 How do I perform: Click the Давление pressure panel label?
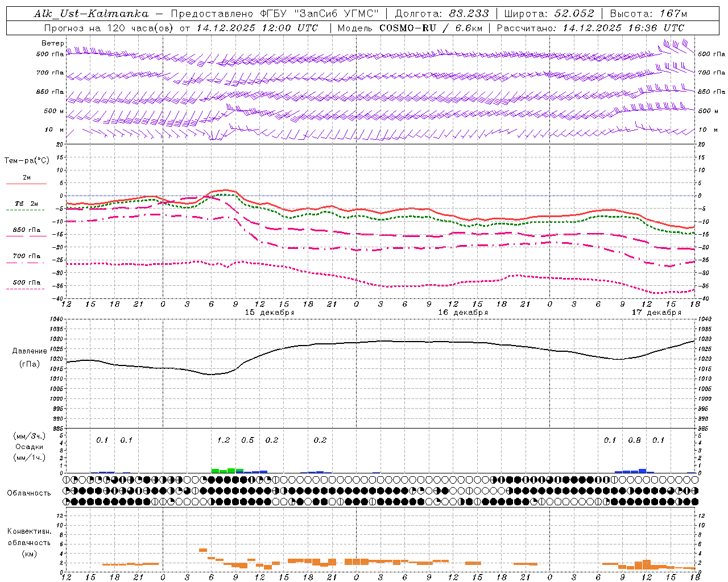coord(30,351)
